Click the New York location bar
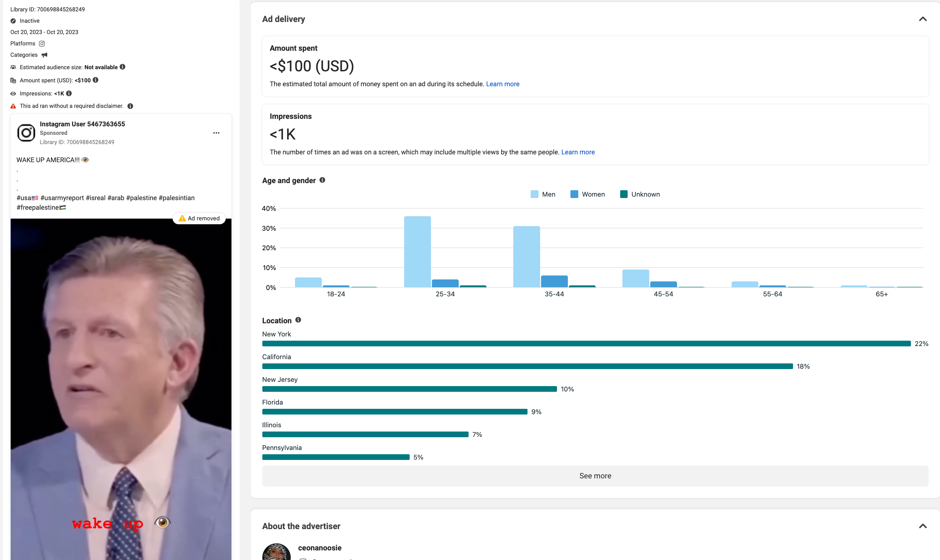The width and height of the screenshot is (940, 560). [x=586, y=344]
